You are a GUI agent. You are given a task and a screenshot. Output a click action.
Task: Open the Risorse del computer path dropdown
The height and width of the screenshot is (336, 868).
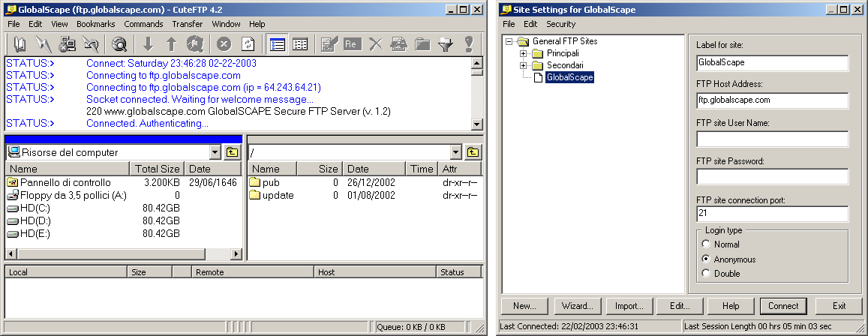(x=215, y=152)
